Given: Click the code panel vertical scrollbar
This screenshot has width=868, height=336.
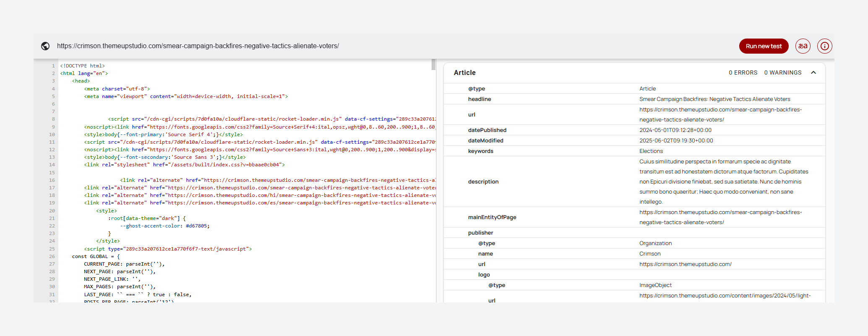Looking at the screenshot, I should (x=434, y=65).
